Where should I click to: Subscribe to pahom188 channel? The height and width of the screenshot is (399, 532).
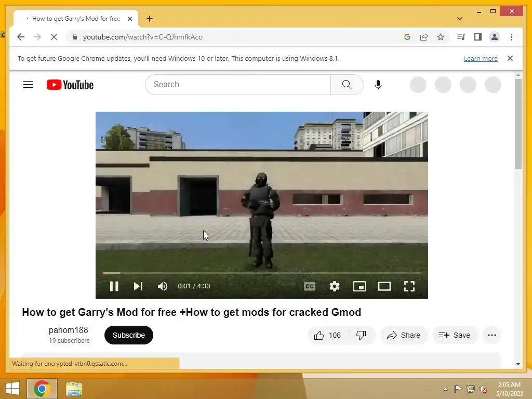click(x=129, y=335)
